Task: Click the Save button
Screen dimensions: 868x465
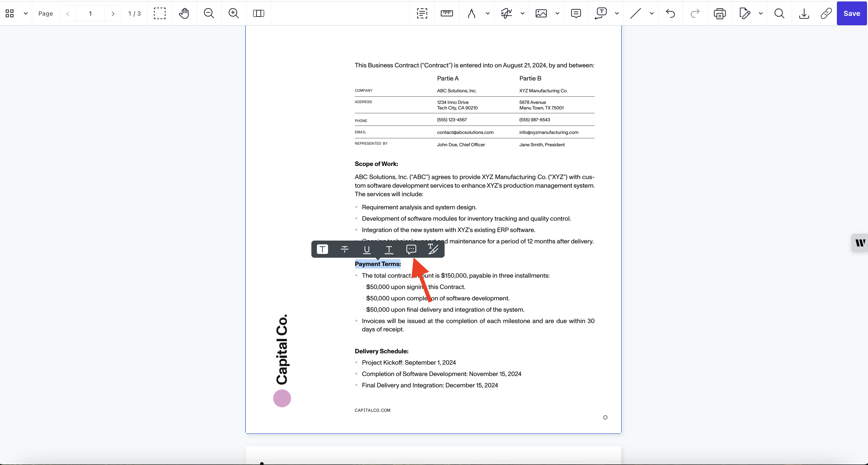Action: tap(852, 13)
